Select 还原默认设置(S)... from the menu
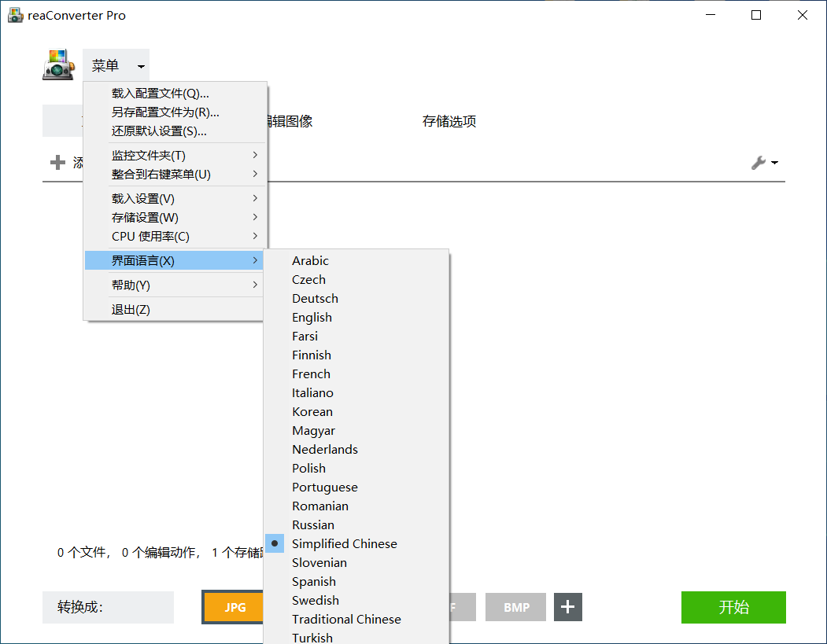The height and width of the screenshot is (644, 827). [175, 131]
